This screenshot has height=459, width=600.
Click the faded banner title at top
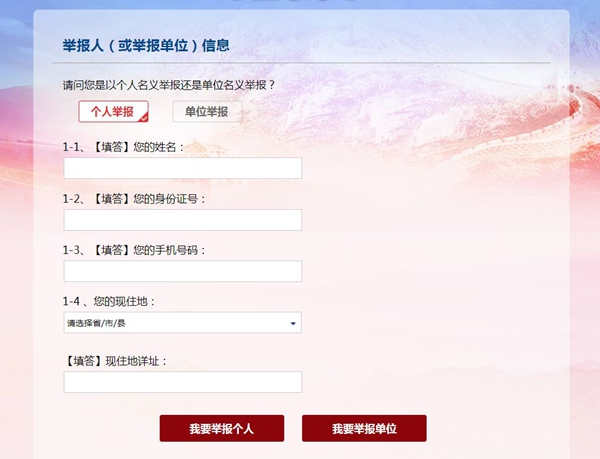pyautogui.click(x=300, y=4)
